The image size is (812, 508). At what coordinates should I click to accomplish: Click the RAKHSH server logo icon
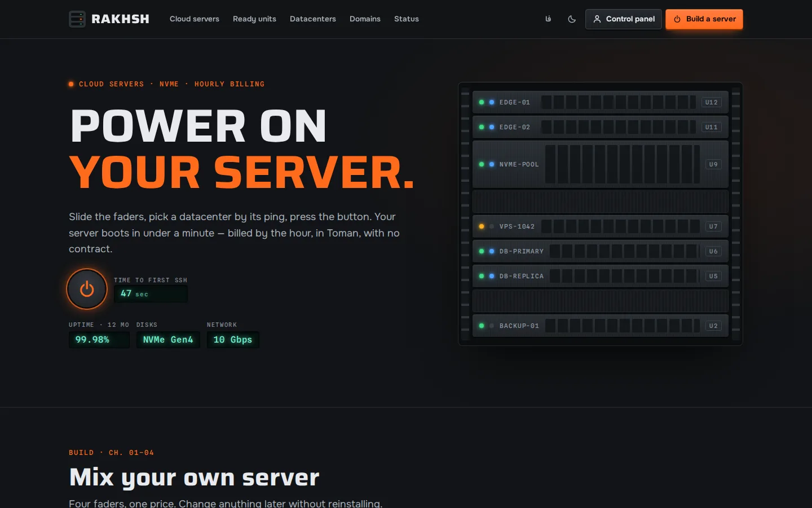coord(77,19)
